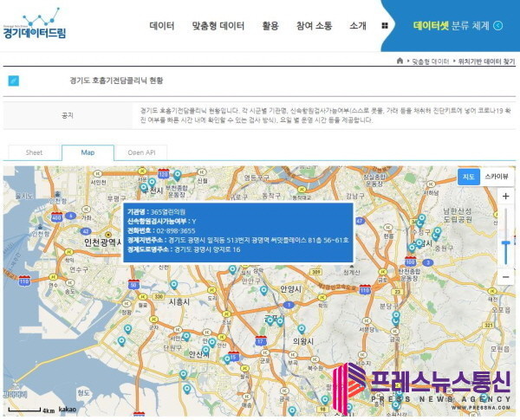
Task: Click the 맞춤형 데이터 breadcrumb link
Action: 430,61
